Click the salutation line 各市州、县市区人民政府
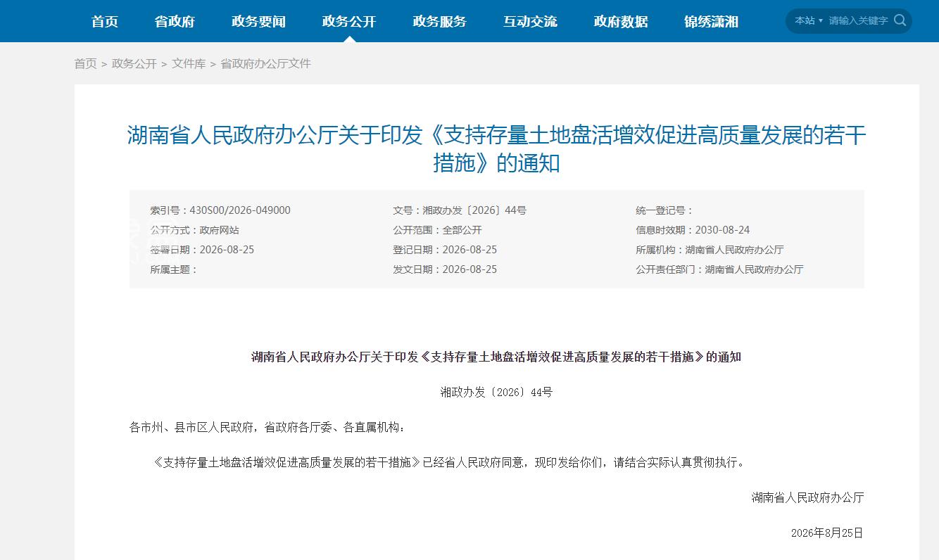 (267, 427)
